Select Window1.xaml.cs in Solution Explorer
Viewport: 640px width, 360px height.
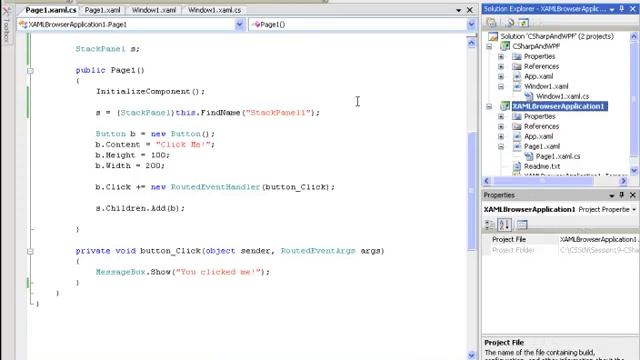click(x=562, y=96)
